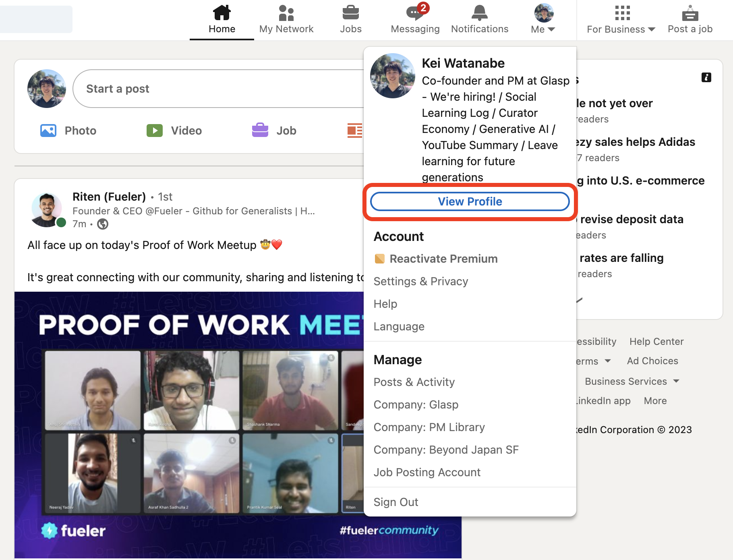Click globe visibility icon on Riten's post

tap(103, 224)
